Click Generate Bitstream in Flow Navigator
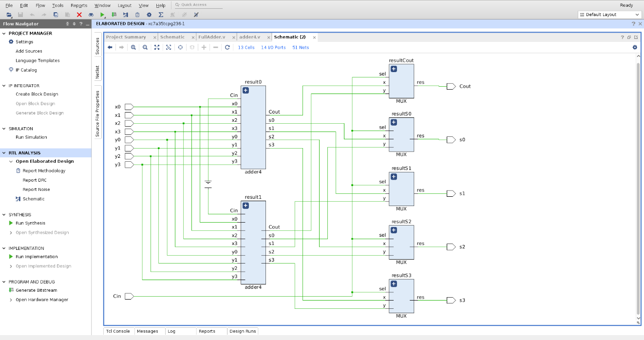The image size is (644, 340). coord(37,290)
